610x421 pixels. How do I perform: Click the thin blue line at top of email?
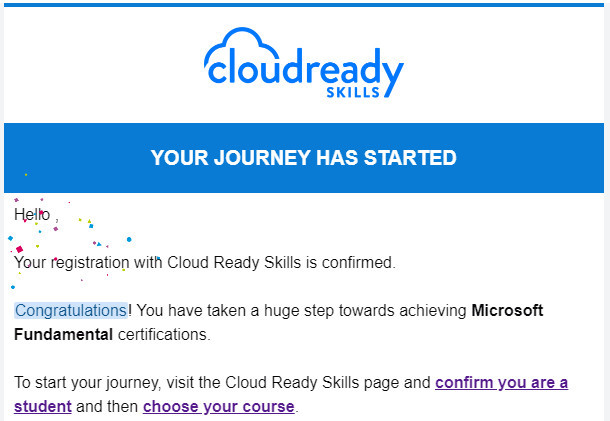coord(304,5)
